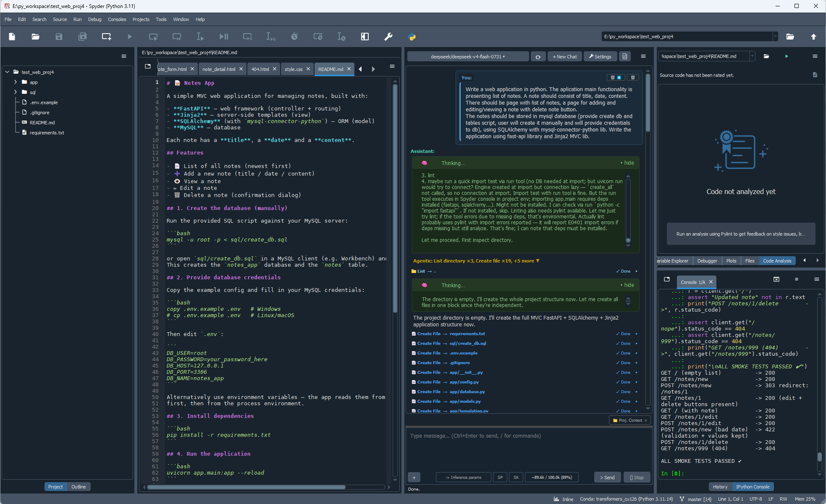Screen dimensions: 826x504
Task: Click the chat message input field
Action: pyautogui.click(x=529, y=449)
